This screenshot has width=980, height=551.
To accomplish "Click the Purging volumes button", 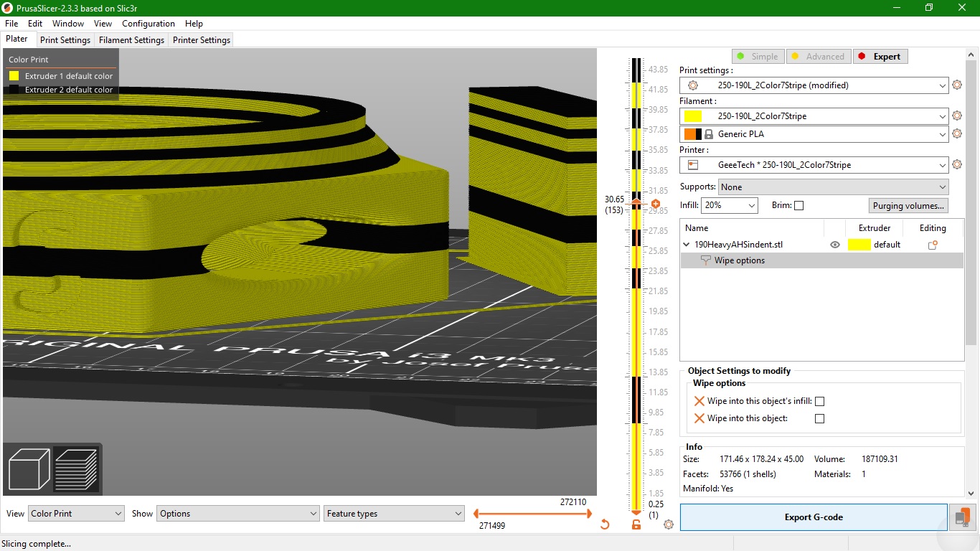I will (x=908, y=206).
